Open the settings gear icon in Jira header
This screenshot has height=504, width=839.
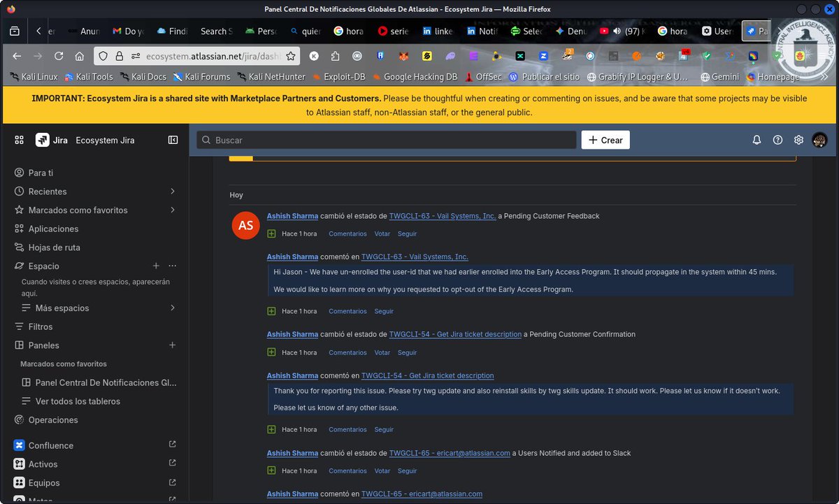pyautogui.click(x=798, y=140)
